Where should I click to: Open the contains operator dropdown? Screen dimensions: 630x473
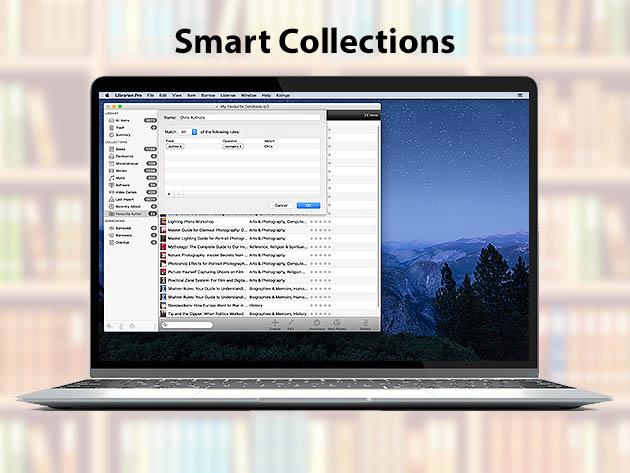pos(233,147)
